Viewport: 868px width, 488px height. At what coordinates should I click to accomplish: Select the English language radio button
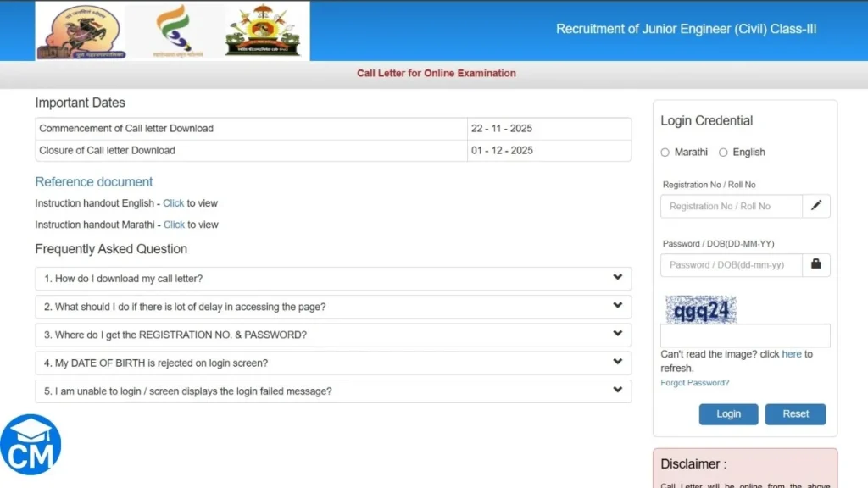click(x=723, y=152)
